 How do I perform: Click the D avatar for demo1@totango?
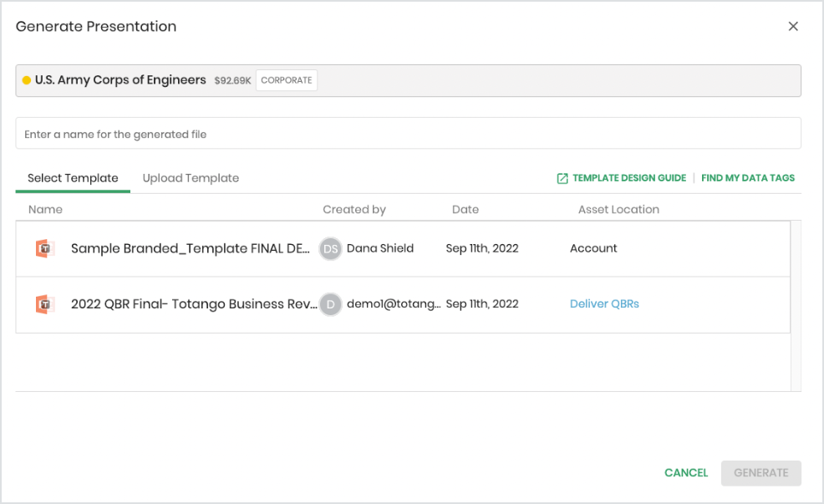pos(331,304)
